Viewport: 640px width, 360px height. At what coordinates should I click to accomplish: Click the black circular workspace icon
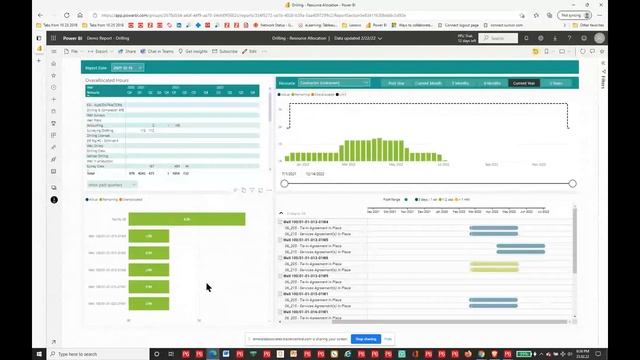tap(54, 200)
